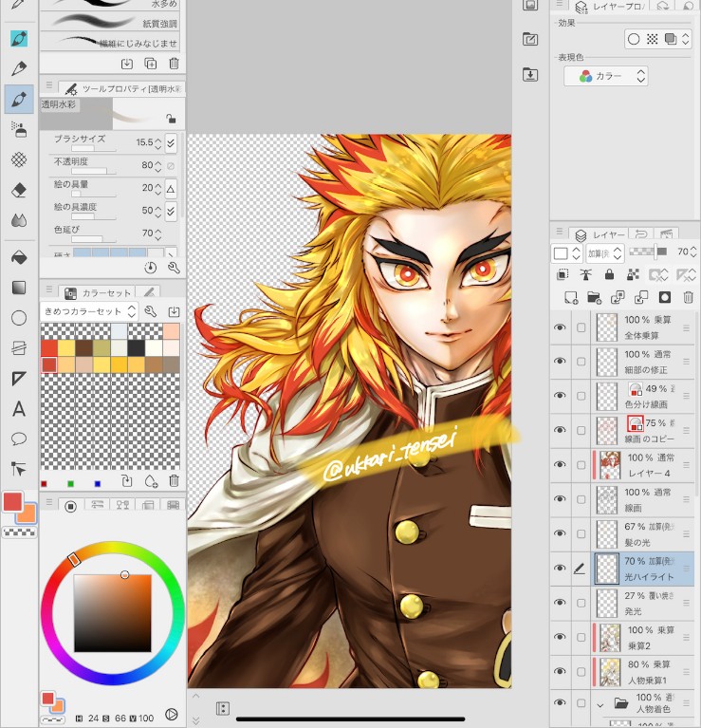Create new raster layer icon
701x728 pixels.
tap(571, 298)
